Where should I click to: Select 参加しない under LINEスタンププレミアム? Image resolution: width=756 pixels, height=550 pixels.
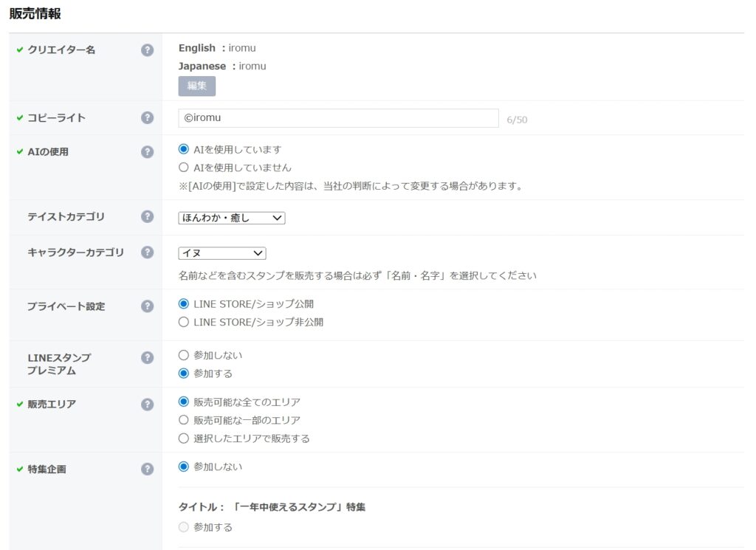184,356
